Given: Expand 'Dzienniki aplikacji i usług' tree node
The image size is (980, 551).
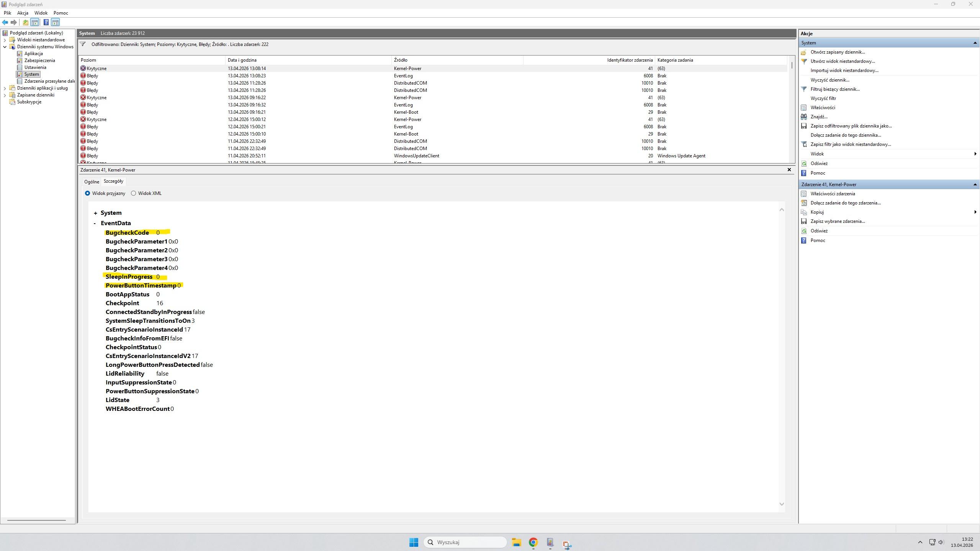Looking at the screenshot, I should click(5, 88).
